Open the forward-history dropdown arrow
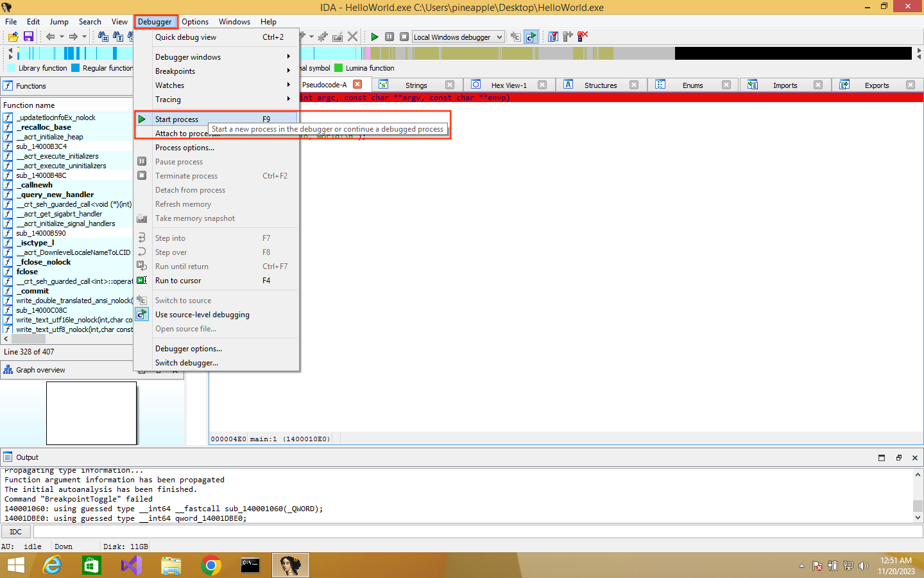Viewport: 924px width, 578px height. (x=84, y=37)
